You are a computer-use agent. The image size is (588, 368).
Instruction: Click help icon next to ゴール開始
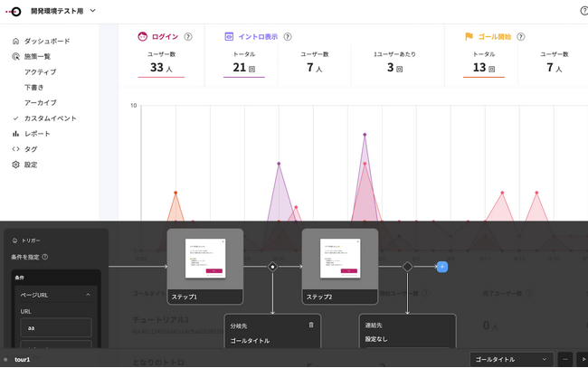pyautogui.click(x=521, y=37)
